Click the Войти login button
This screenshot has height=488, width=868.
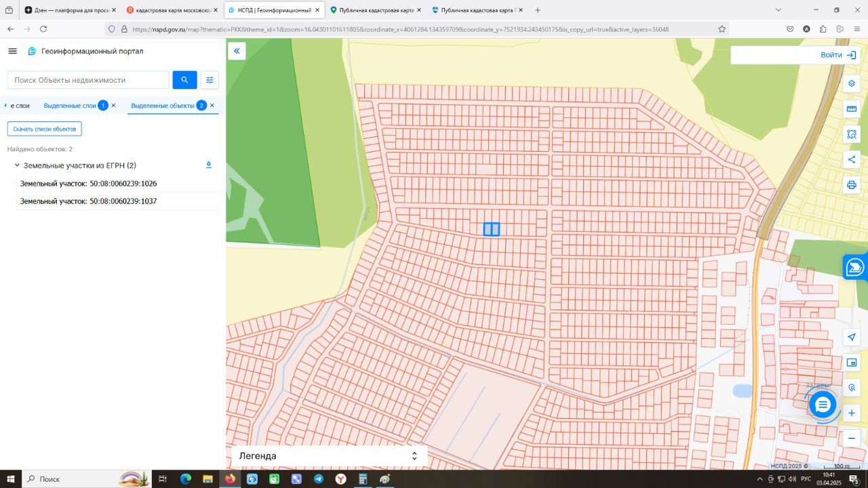click(838, 55)
